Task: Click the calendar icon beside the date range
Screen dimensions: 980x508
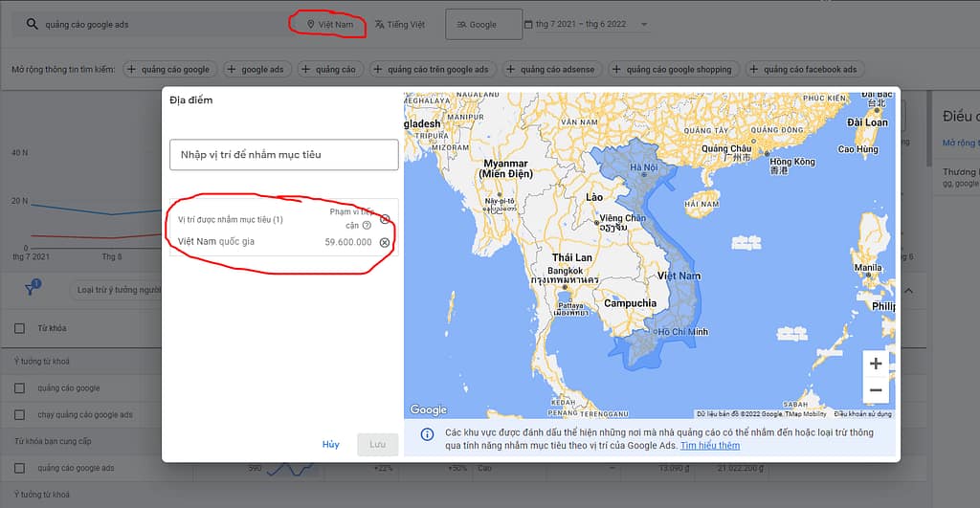Action: click(528, 24)
